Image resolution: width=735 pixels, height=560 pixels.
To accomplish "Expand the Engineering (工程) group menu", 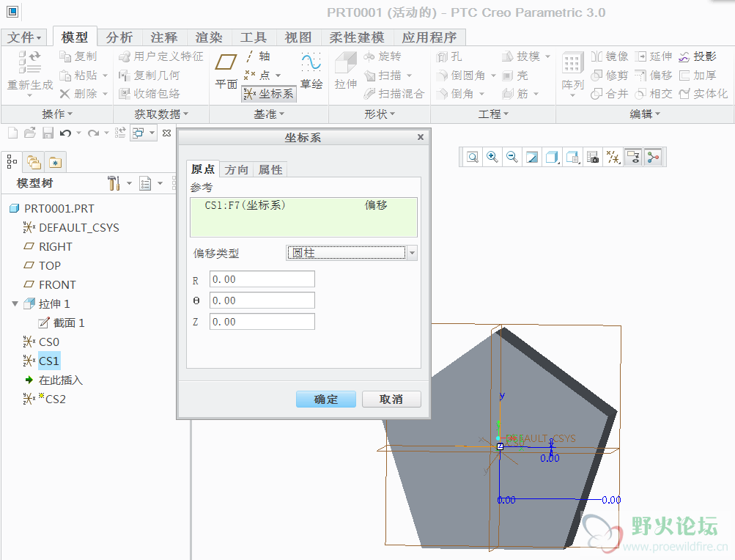I will tap(493, 114).
